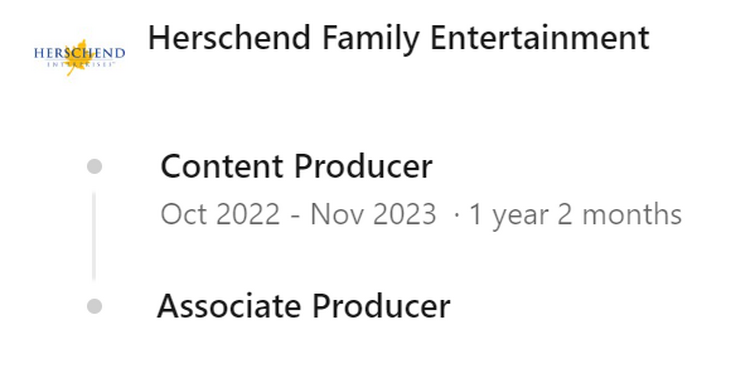
Task: Select the bullet beside Associate Producer
Action: pyautogui.click(x=94, y=306)
